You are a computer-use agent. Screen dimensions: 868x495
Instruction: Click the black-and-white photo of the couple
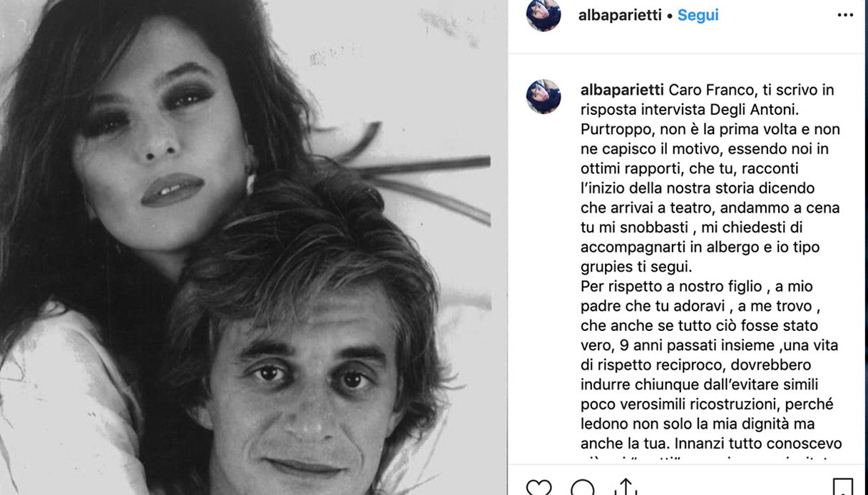tap(253, 247)
